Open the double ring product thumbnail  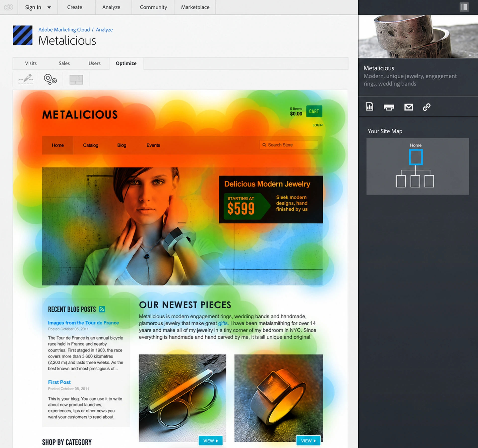pyautogui.click(x=182, y=398)
